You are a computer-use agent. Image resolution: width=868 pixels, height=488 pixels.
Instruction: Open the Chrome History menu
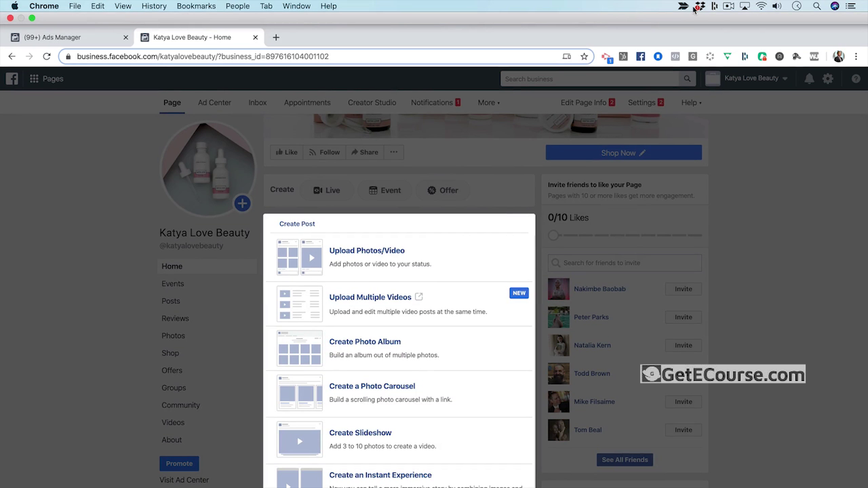[154, 6]
